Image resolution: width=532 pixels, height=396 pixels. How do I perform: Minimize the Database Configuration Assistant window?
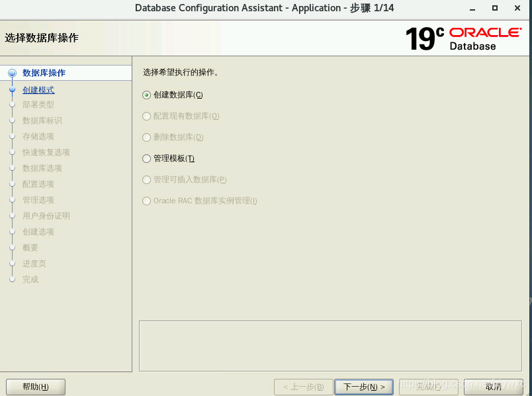[x=472, y=8]
